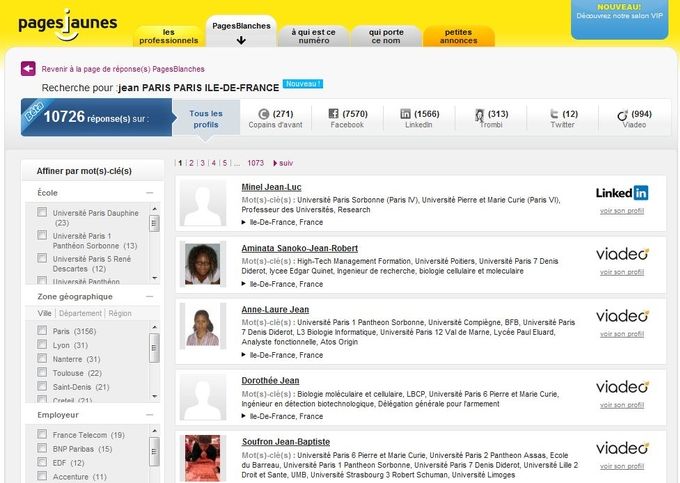This screenshot has height=483, width=680.
Task: Click the Copains d'avant filter icon
Action: (x=263, y=114)
